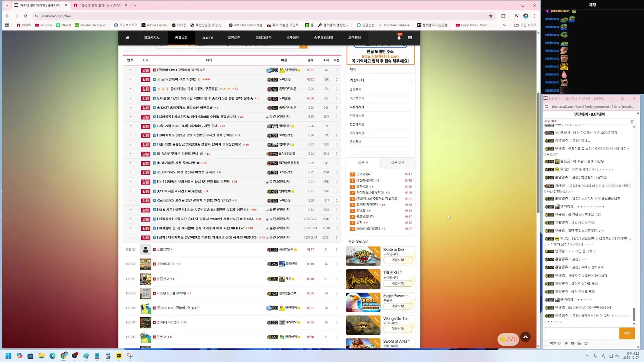Image resolution: width=644 pixels, height=362 pixels.
Task: Open the 제휴카지노 menu
Action: pos(152,38)
